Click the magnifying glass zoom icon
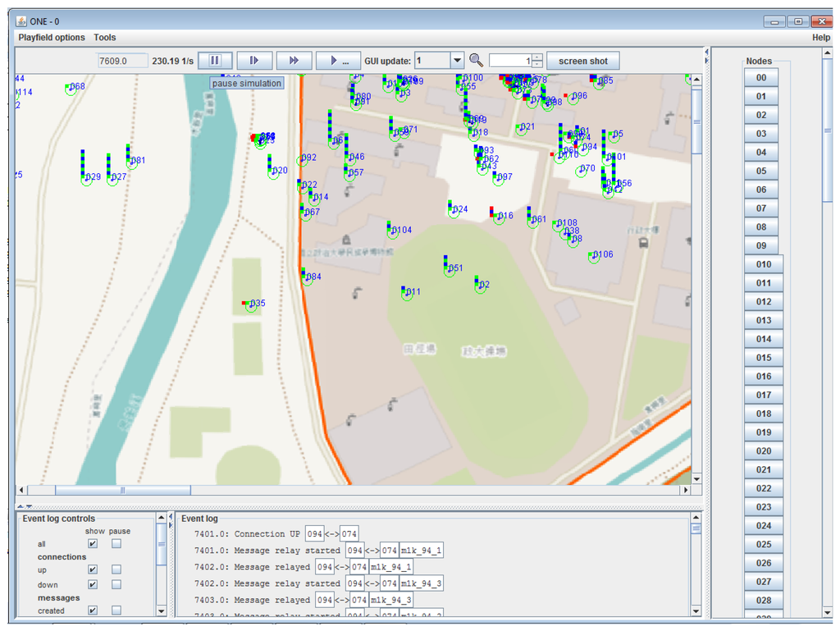This screenshot has width=840, height=631. (476, 61)
